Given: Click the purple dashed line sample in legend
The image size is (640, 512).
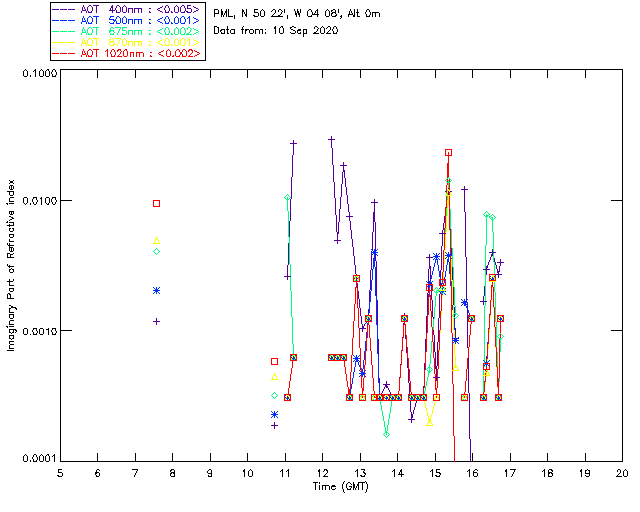Looking at the screenshot, I should point(64,9).
